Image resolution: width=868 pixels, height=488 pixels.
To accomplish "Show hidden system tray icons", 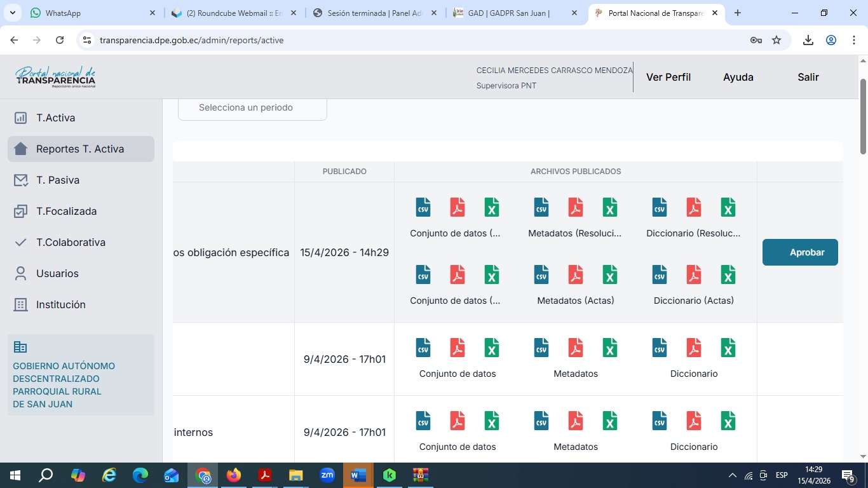I will pos(732,475).
